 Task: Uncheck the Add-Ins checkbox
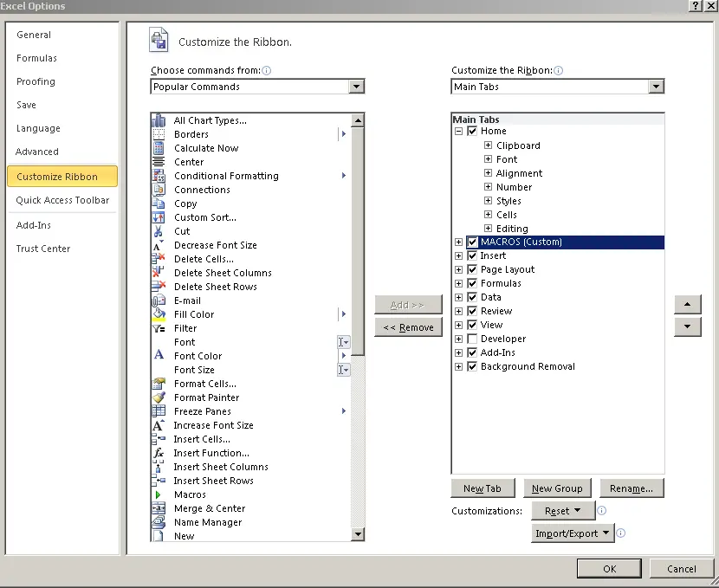(x=472, y=352)
